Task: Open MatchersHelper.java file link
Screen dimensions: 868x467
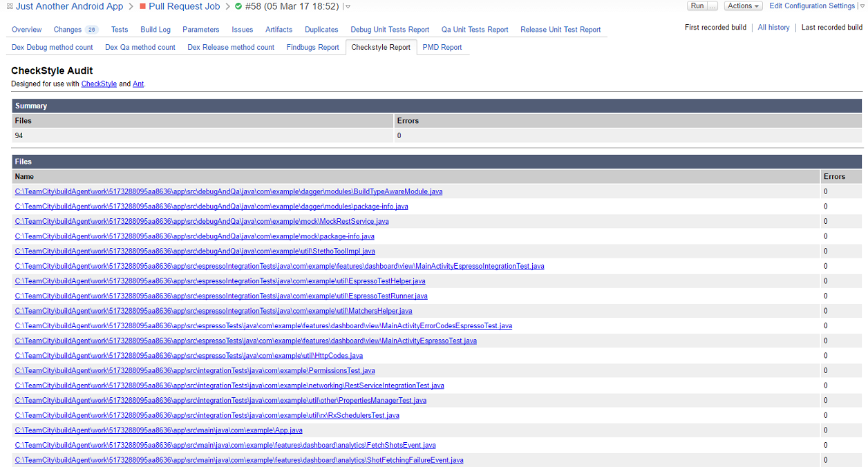Action: coord(214,311)
